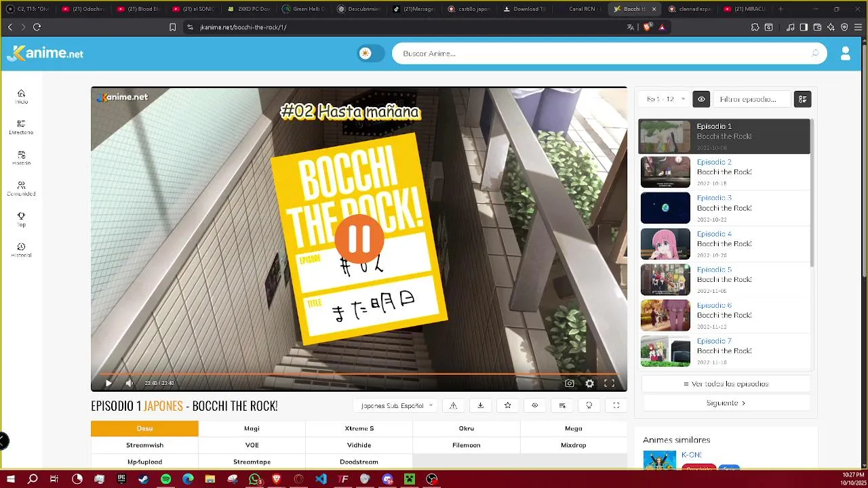Click Ver todos los episodios button

(726, 384)
